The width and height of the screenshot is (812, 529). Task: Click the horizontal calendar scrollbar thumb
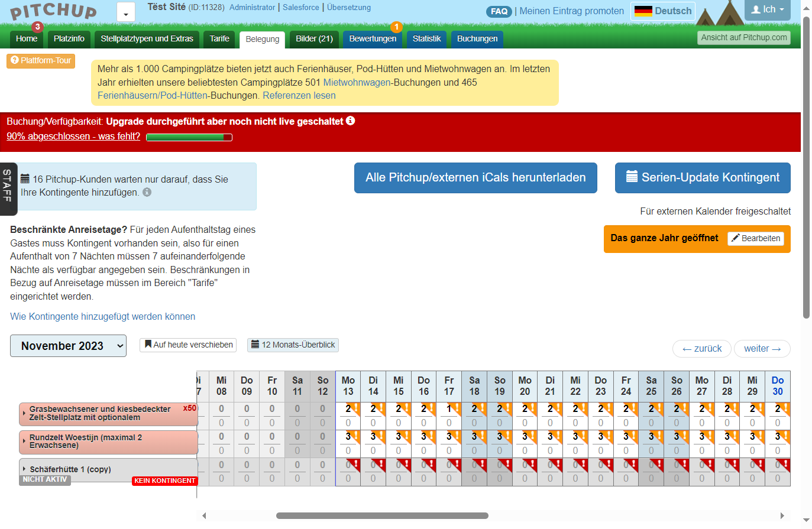pos(382,515)
